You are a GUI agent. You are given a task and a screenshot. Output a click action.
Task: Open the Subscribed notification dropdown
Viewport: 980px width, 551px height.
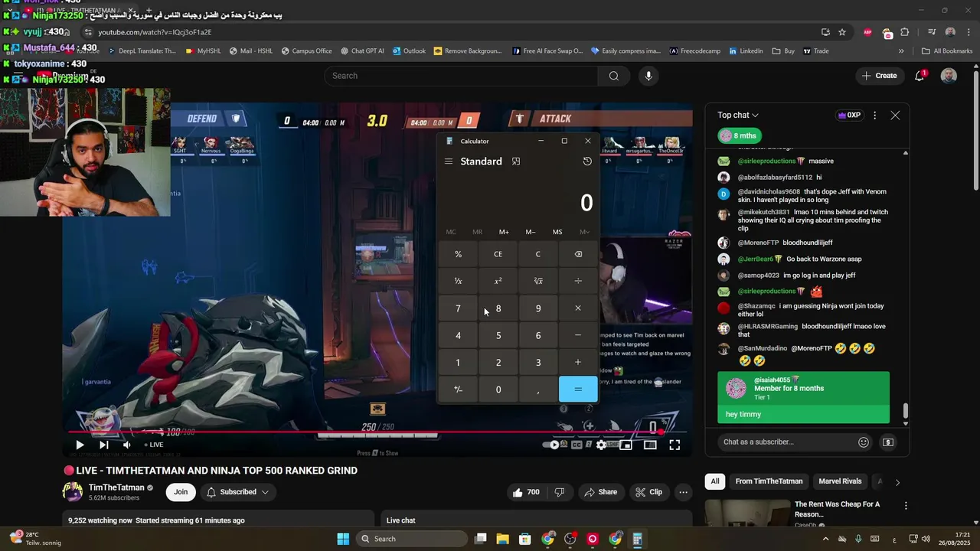pos(238,492)
